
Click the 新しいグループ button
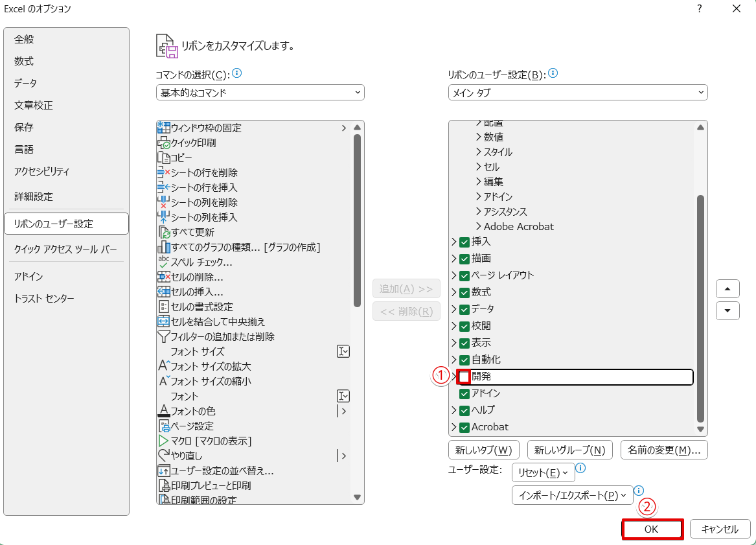click(569, 450)
